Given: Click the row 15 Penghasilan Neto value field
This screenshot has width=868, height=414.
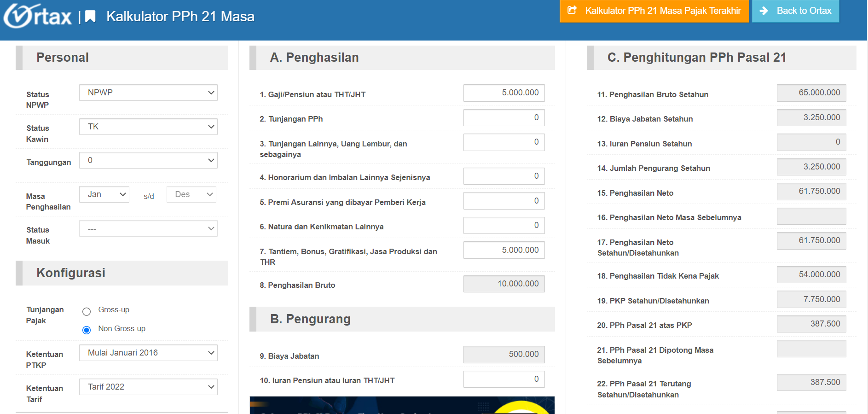Looking at the screenshot, I should click(811, 192).
